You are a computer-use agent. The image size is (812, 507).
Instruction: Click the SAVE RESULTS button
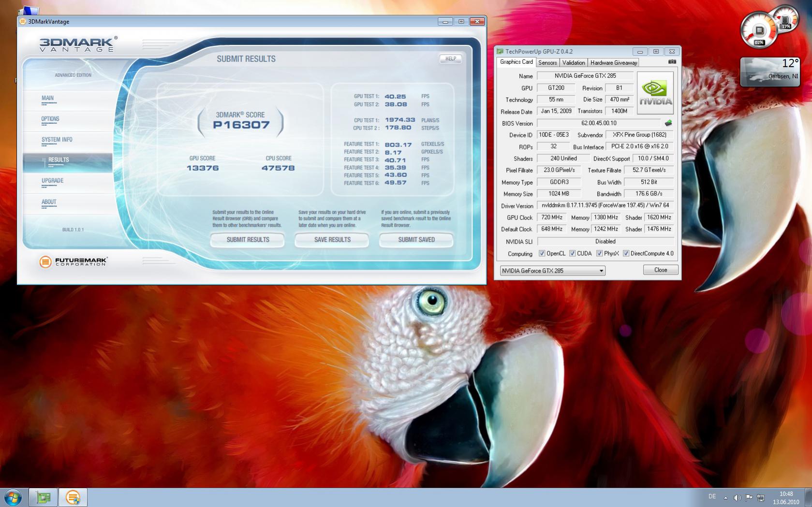[x=332, y=240]
